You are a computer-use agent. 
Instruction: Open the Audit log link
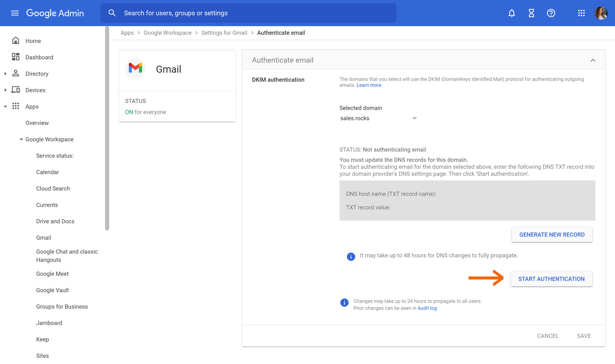pyautogui.click(x=427, y=308)
